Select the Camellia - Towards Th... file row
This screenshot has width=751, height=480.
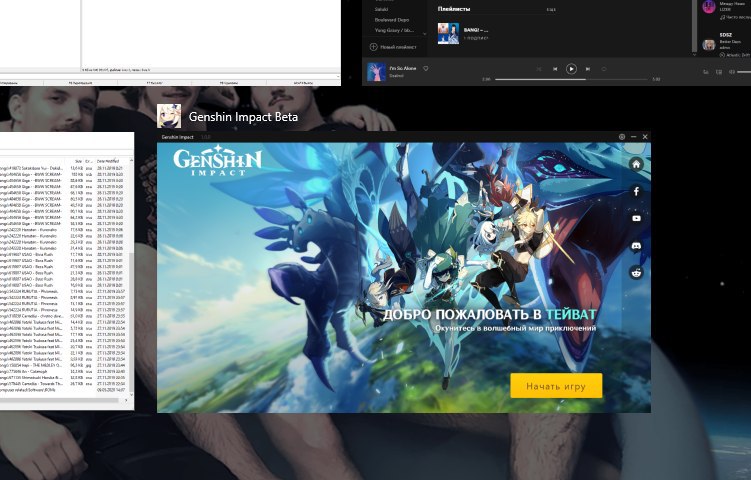point(64,384)
